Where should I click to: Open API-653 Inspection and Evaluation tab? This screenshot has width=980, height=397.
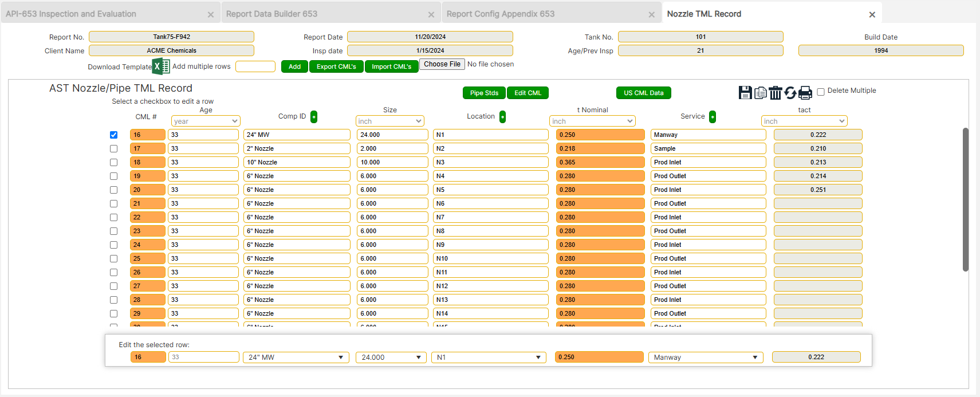point(71,14)
